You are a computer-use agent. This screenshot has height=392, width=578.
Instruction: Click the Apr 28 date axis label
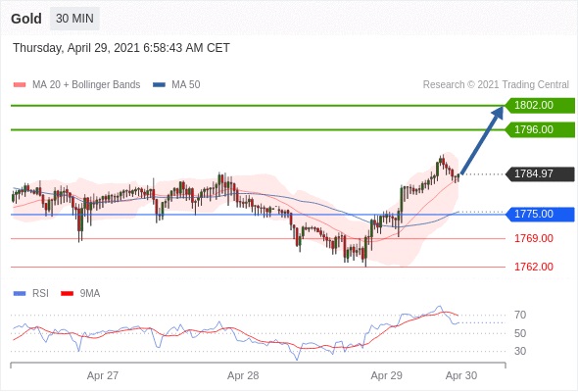[x=243, y=375]
